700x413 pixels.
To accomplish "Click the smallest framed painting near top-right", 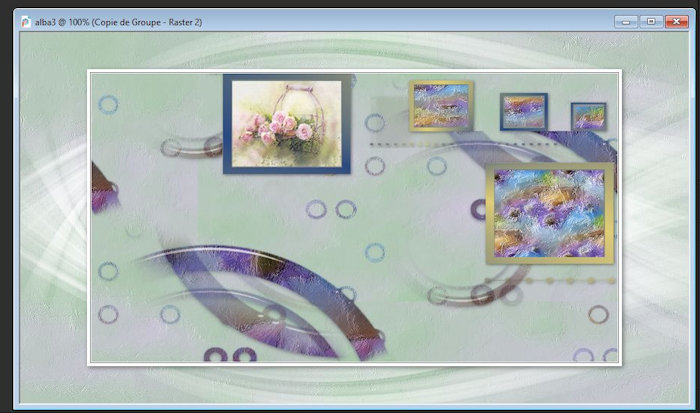I will pos(588,117).
